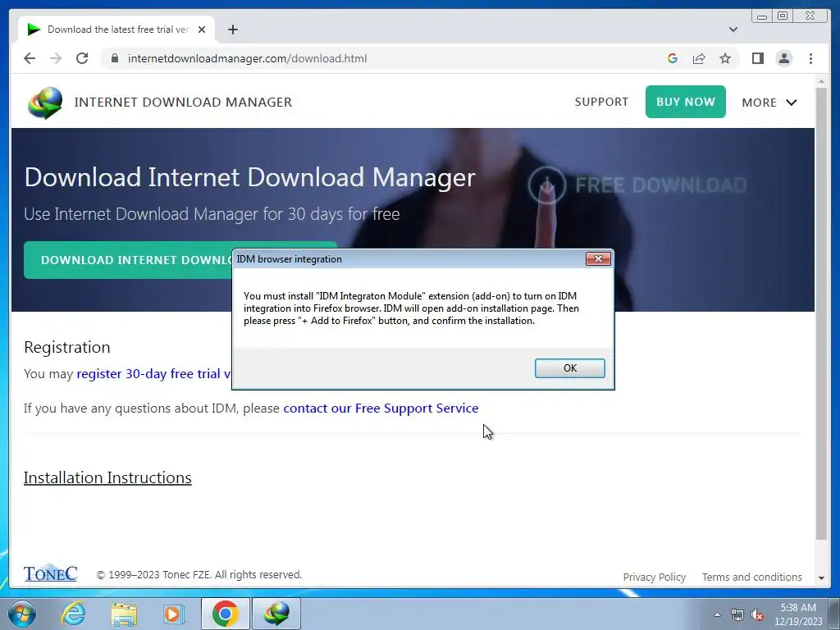This screenshot has width=840, height=630.
Task: Reload the download page
Action: point(82,58)
